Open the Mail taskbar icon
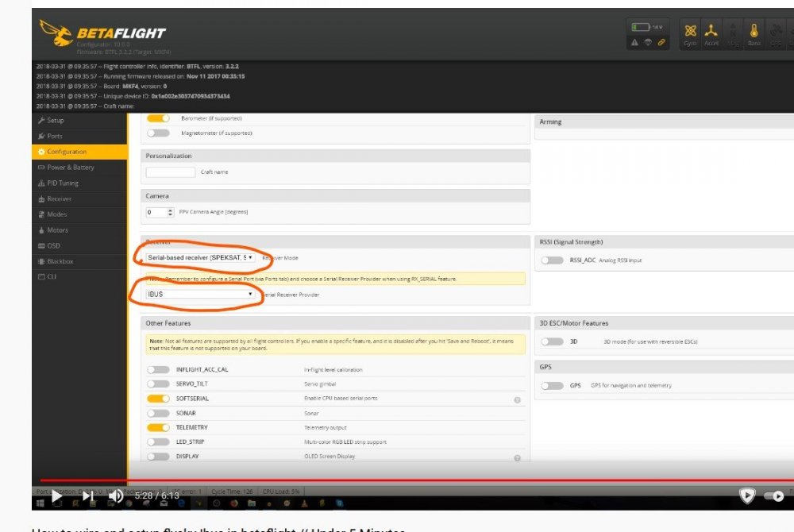Image resolution: width=794 pixels, height=532 pixels. [164, 503]
